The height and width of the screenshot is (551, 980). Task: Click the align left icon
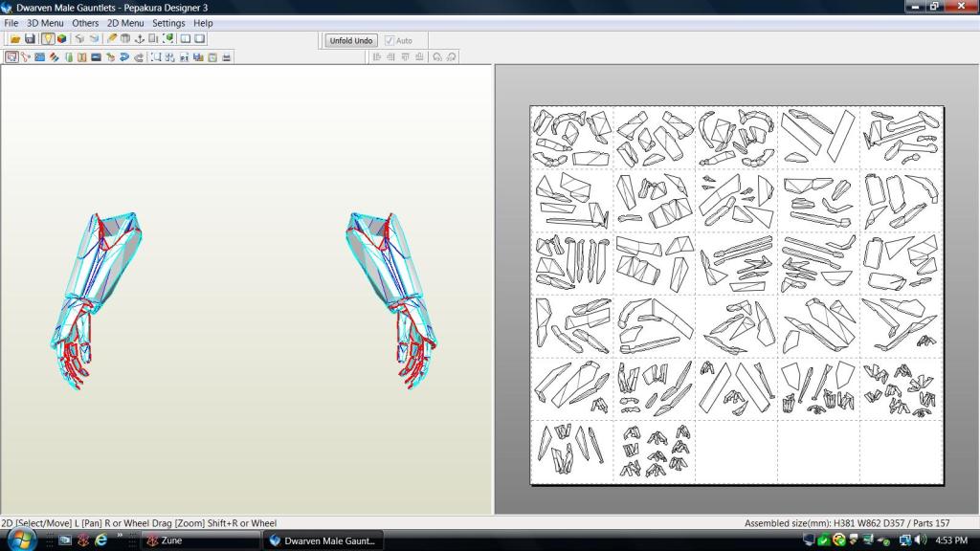[x=377, y=56]
